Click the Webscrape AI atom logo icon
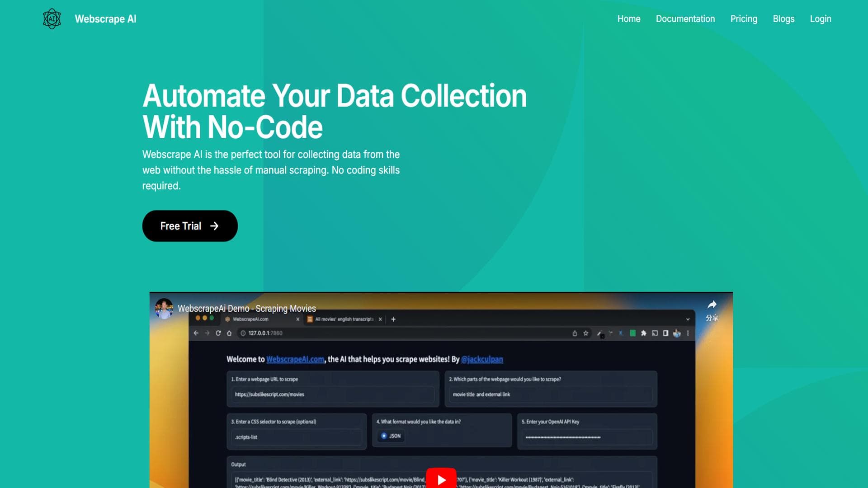868x488 pixels. [x=52, y=19]
